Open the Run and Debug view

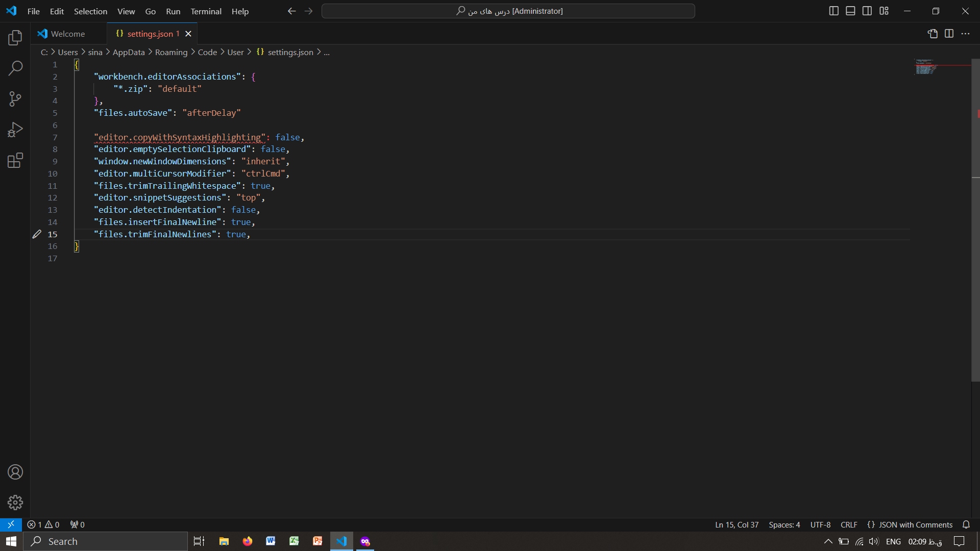tap(15, 130)
